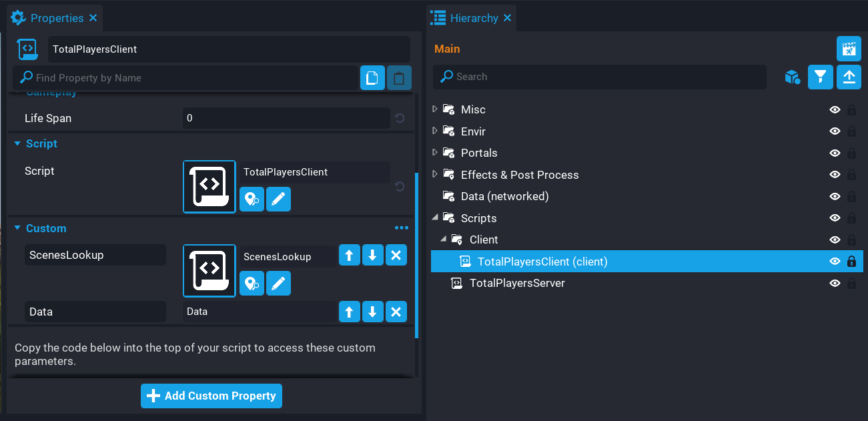The width and height of the screenshot is (868, 421).
Task: Edit the TotalPlayersClient script with pencil icon
Action: tap(278, 199)
